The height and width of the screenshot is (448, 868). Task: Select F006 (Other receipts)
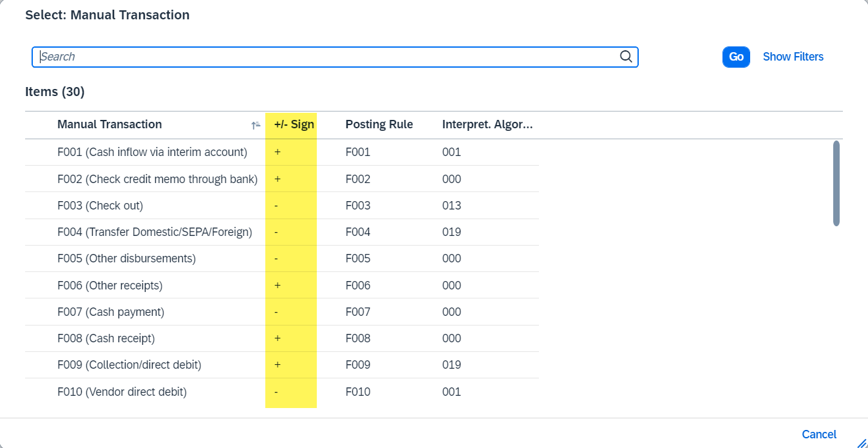point(109,286)
